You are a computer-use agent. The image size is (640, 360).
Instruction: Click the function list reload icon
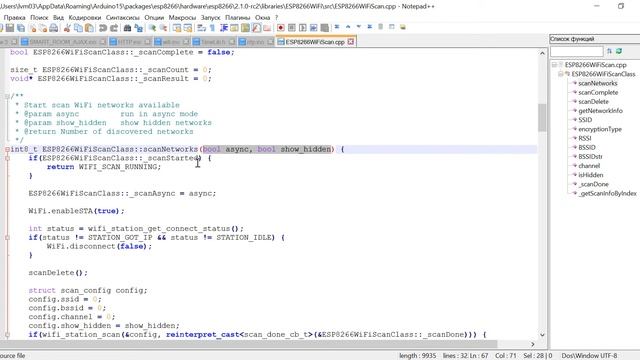click(619, 51)
